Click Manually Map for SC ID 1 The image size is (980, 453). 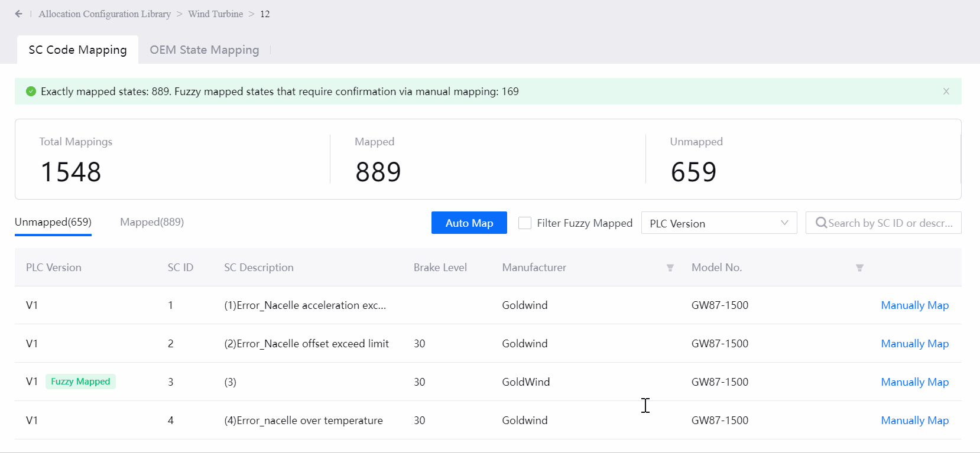point(914,305)
